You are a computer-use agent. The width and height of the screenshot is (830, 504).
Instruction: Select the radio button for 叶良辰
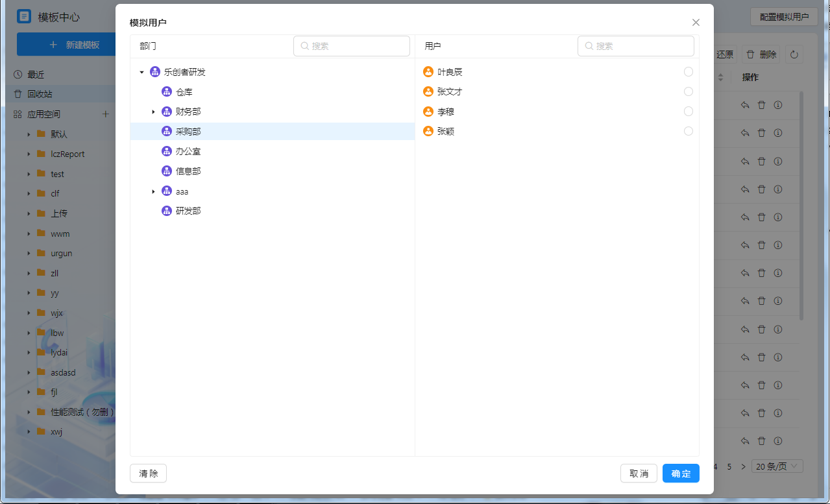[689, 72]
